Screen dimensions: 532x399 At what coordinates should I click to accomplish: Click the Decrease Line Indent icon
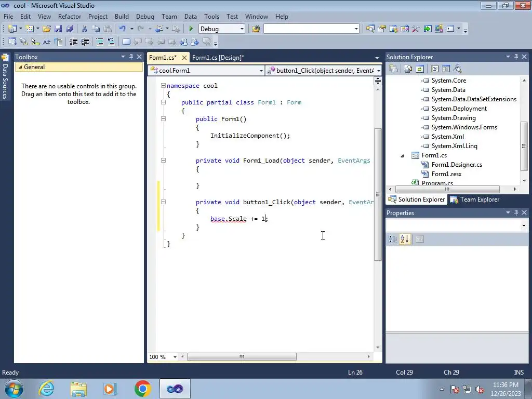pos(73,42)
